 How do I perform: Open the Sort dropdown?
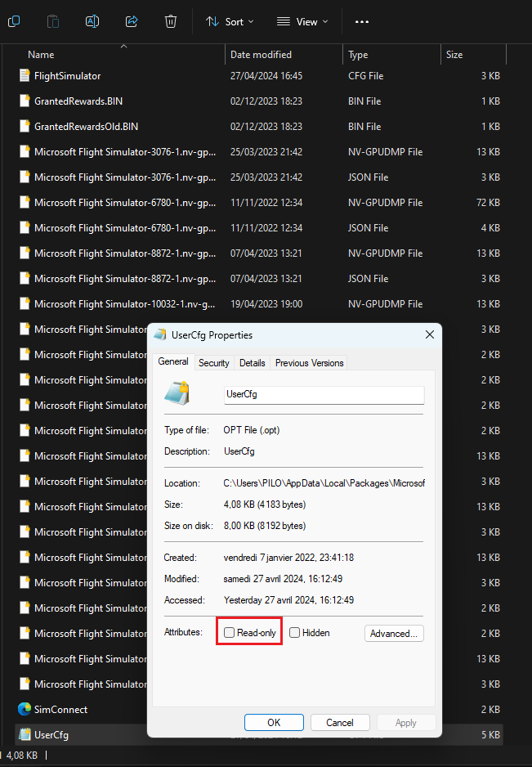tap(230, 21)
